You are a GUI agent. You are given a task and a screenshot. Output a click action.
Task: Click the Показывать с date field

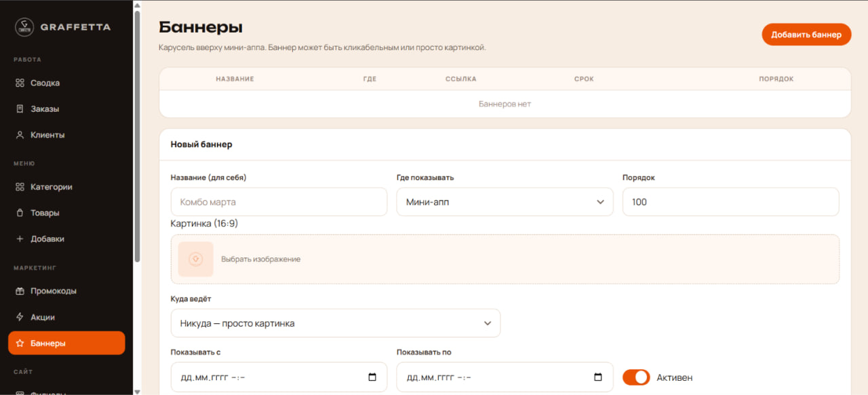coord(279,377)
